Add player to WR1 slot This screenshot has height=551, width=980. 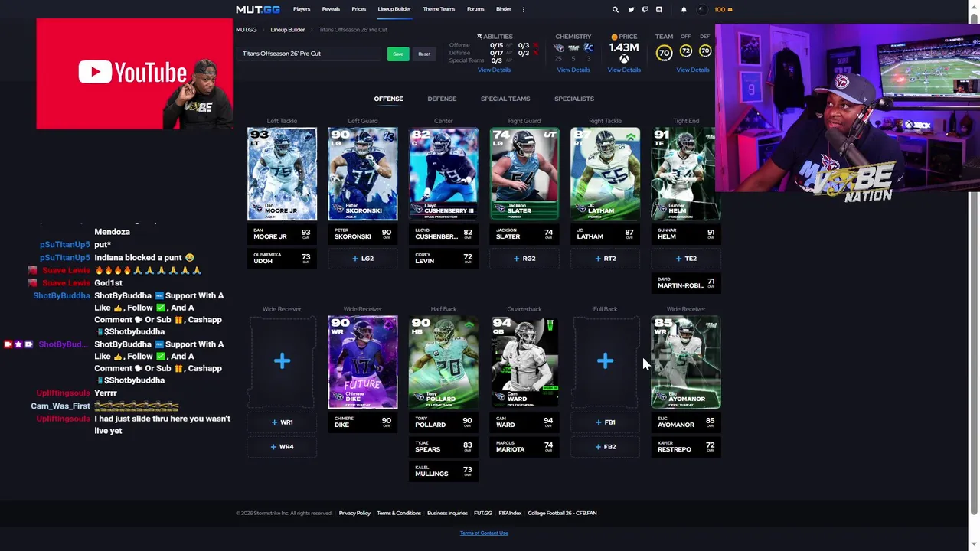point(282,422)
